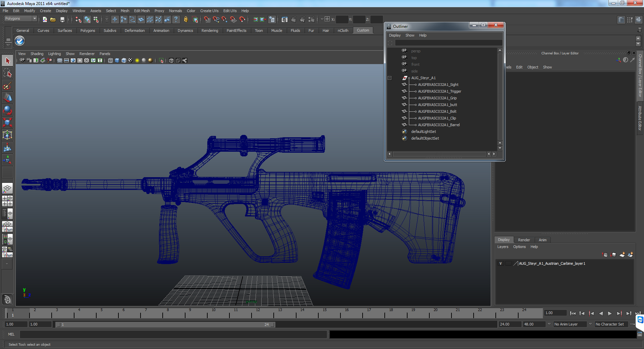Click the Show Manipulator tool
The image size is (644, 349).
pos(7,160)
